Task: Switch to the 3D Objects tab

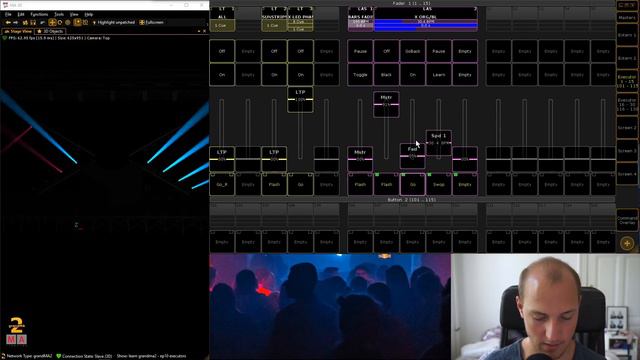Action: tap(50, 31)
